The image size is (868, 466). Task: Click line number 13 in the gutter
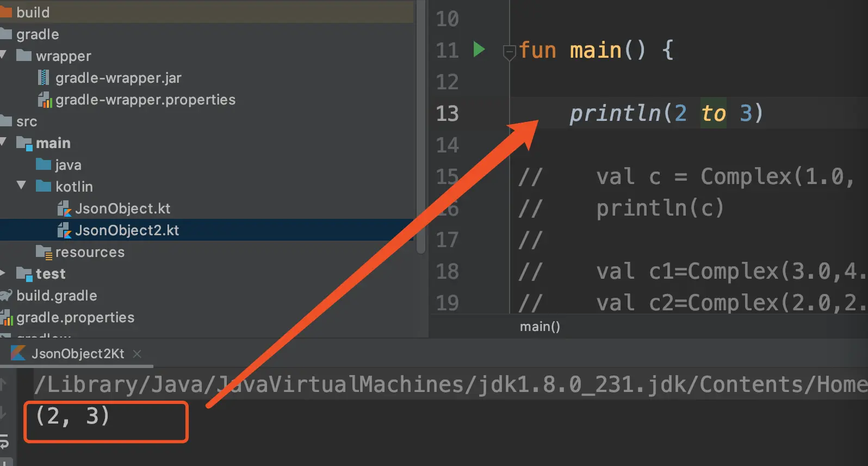coord(447,114)
